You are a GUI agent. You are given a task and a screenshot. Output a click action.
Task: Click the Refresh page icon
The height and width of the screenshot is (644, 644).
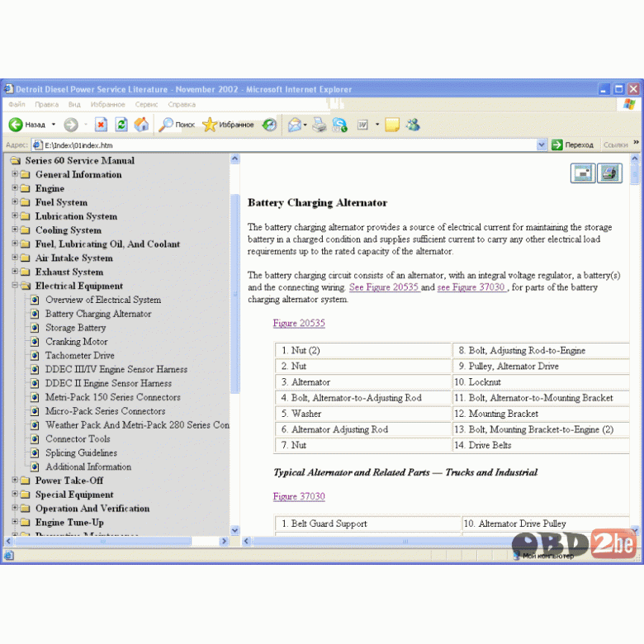click(121, 125)
